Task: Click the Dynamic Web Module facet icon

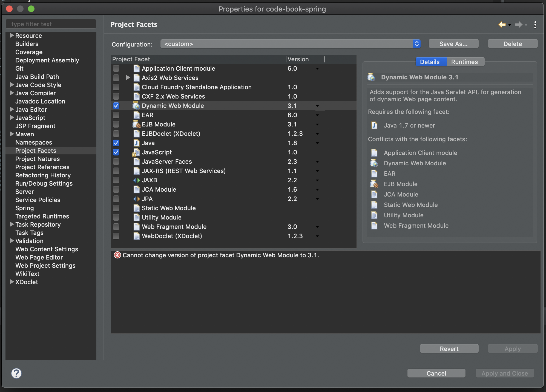Action: [136, 106]
